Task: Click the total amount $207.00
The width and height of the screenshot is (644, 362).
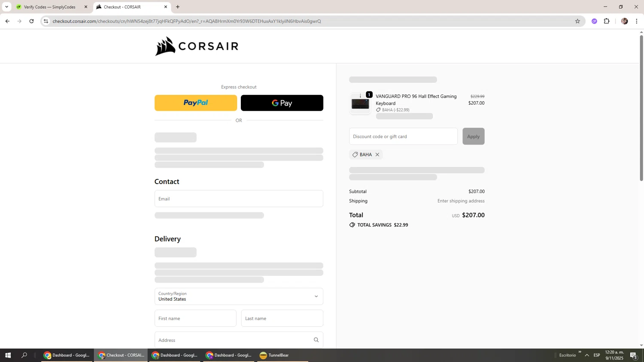Action: [x=473, y=215]
